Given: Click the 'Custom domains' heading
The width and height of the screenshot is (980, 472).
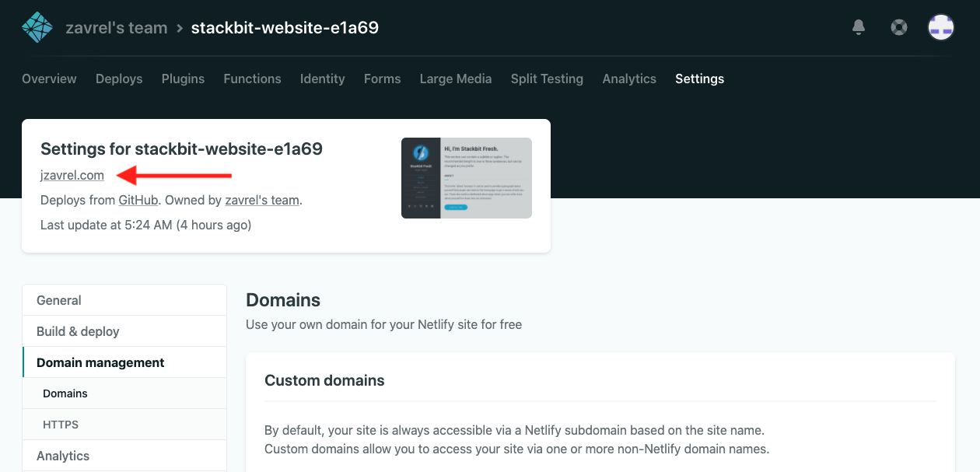Looking at the screenshot, I should coord(324,380).
